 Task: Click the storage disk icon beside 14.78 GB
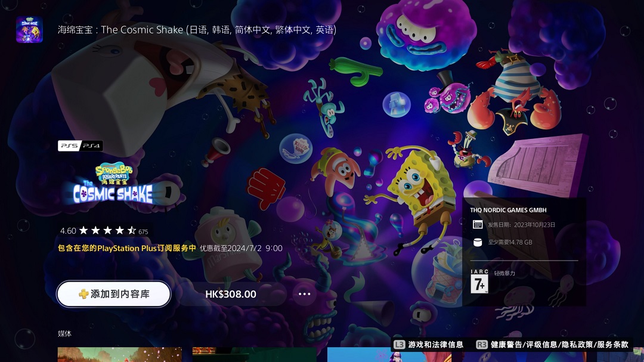[478, 242]
